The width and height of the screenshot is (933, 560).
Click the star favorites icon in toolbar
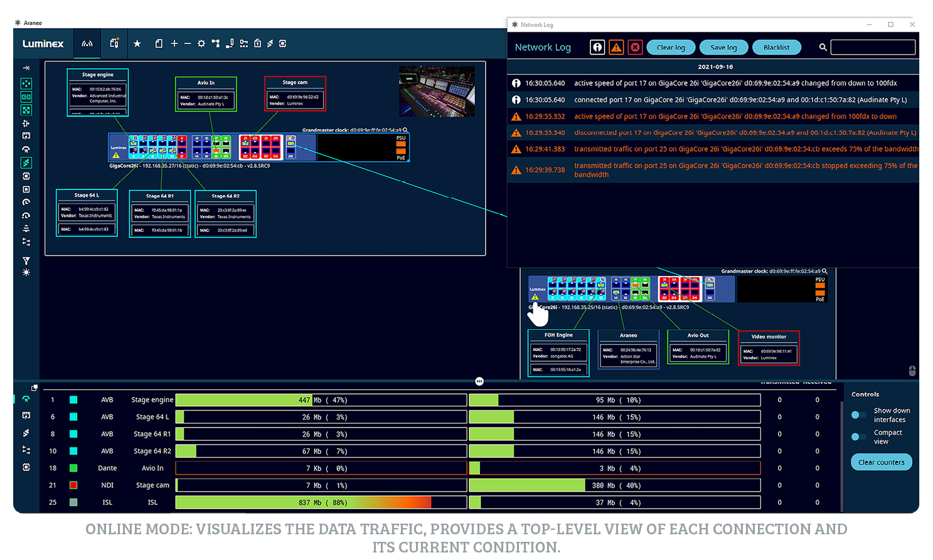tap(137, 44)
